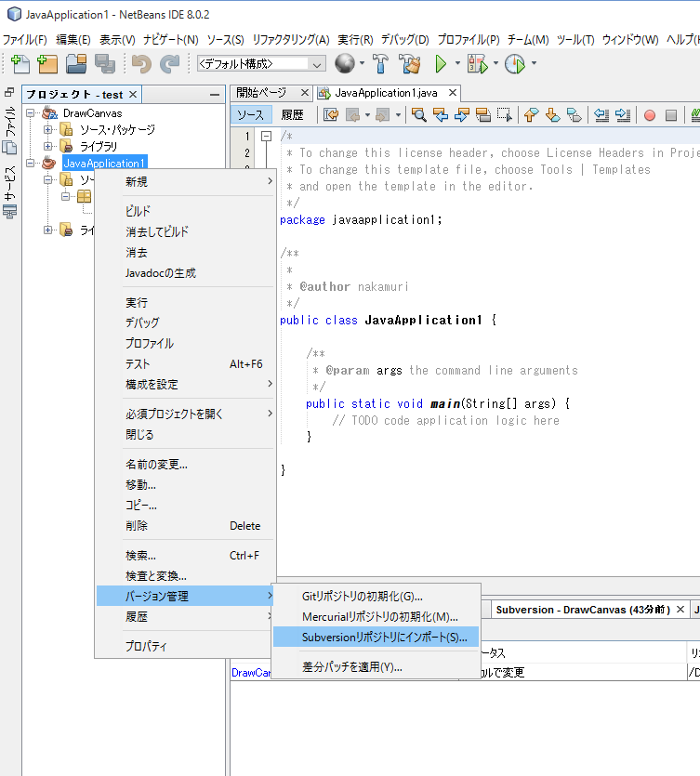
Task: Open the Run Project dropdown arrow
Action: 457,63
